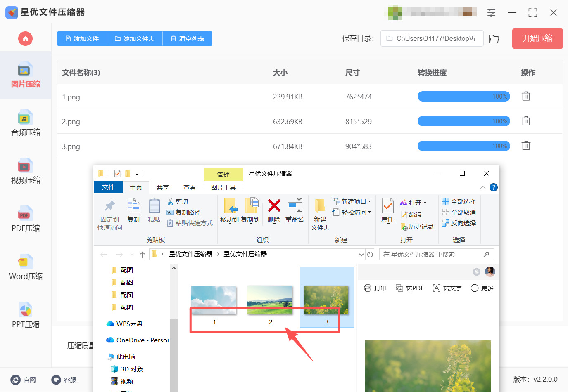Click the 添加文件 button
This screenshot has width=568, height=392.
(82, 39)
